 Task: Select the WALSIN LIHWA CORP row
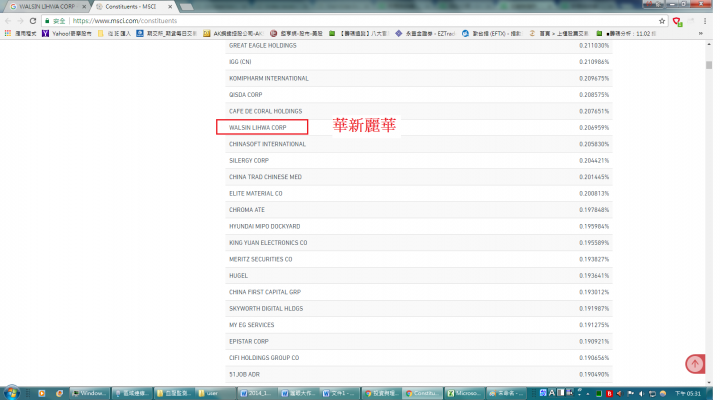(419, 128)
